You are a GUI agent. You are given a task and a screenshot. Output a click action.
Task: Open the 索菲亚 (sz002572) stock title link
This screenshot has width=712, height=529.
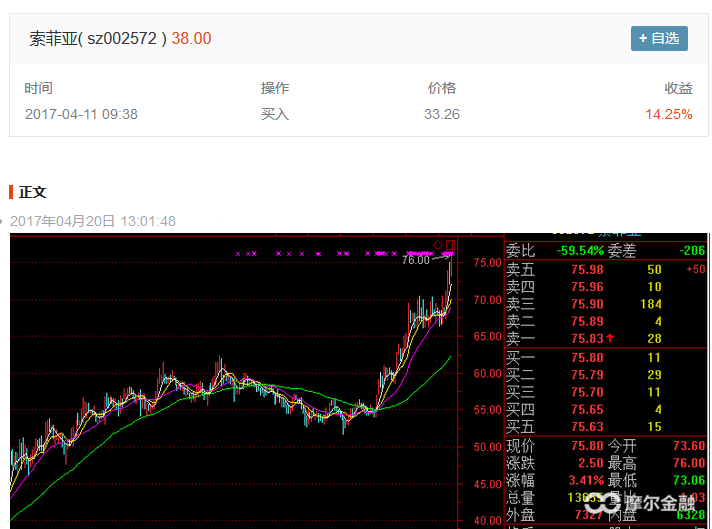(97, 39)
